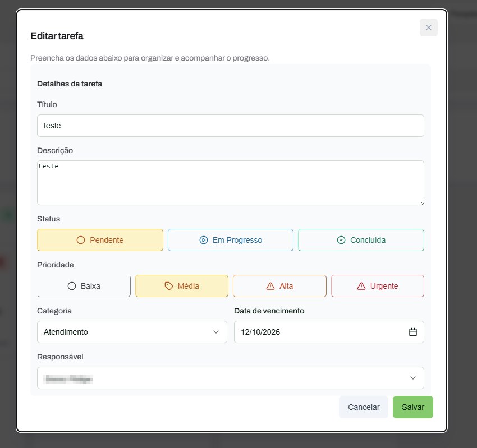Open the calendar picker icon for due date

click(x=413, y=332)
